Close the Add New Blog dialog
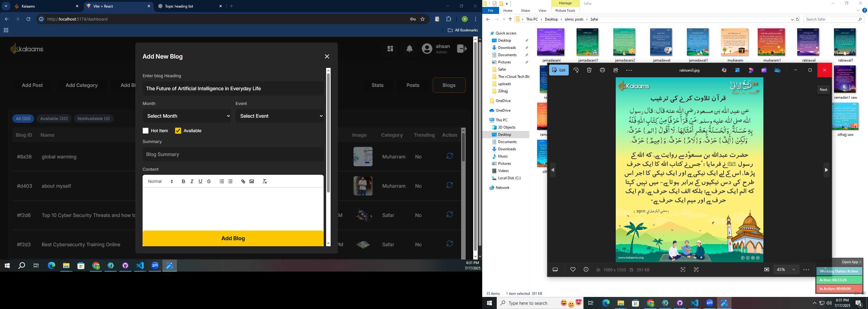The width and height of the screenshot is (868, 309). [x=327, y=56]
